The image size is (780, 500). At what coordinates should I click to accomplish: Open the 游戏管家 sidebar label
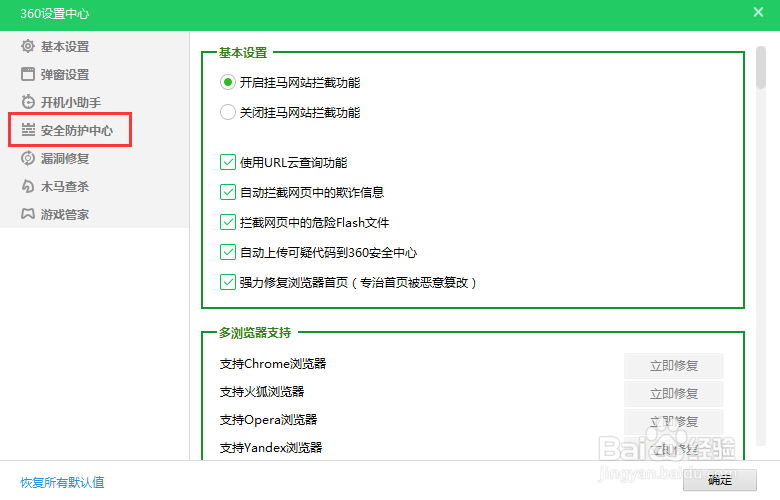tap(65, 214)
